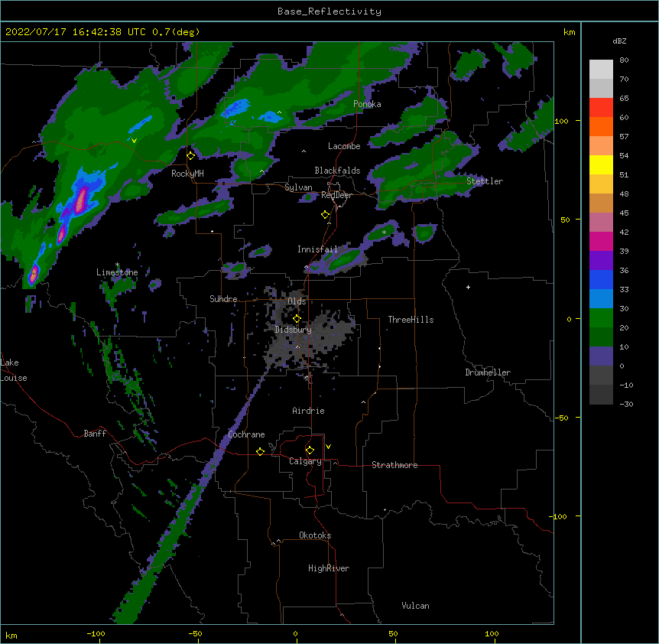The width and height of the screenshot is (659, 644).
Task: Select the yellow diamond marker below Olds
Action: point(297,318)
